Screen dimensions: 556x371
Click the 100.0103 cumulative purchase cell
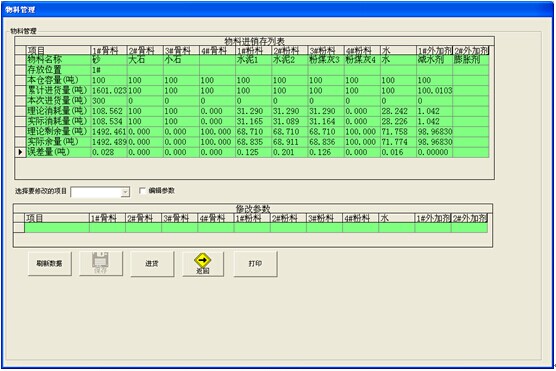pos(435,90)
